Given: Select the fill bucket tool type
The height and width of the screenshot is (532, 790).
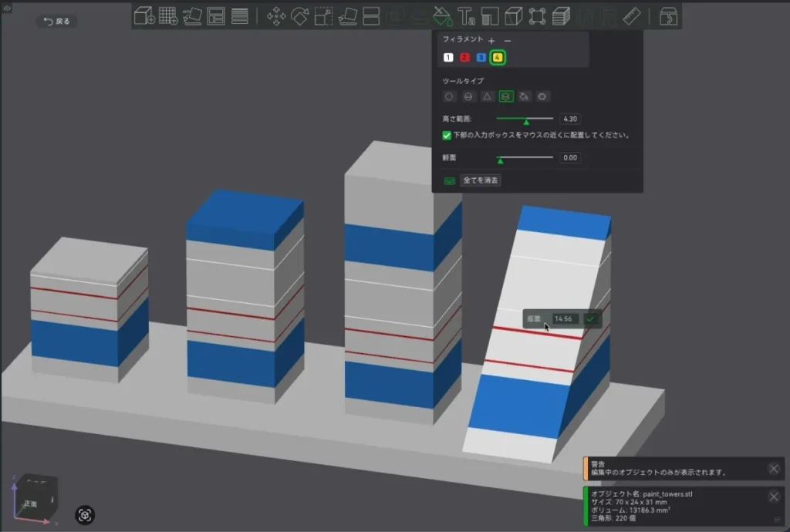Looking at the screenshot, I should [524, 96].
